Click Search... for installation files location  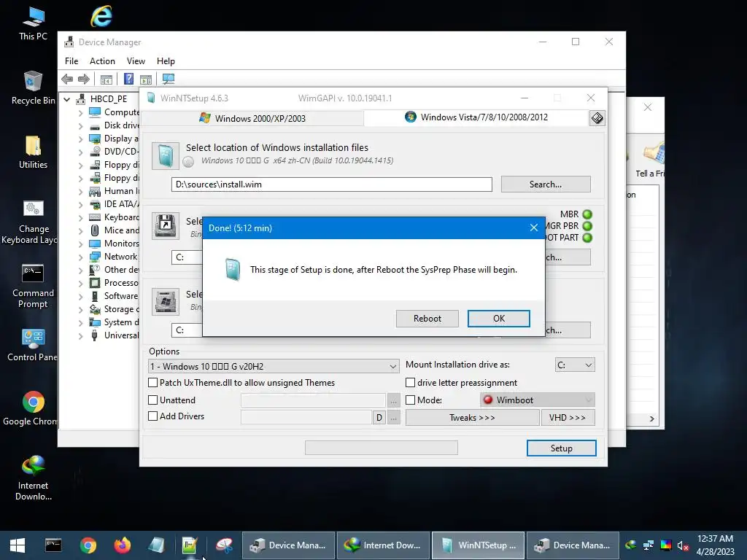546,184
